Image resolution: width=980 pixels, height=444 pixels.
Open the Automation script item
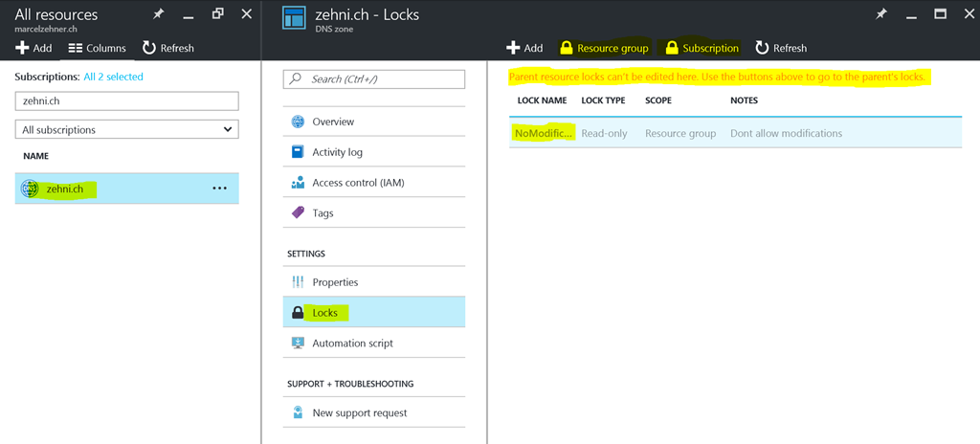pos(352,344)
